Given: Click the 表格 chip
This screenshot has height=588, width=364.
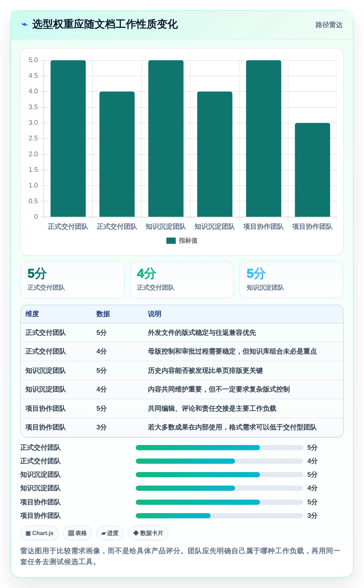Looking at the screenshot, I should (77, 533).
